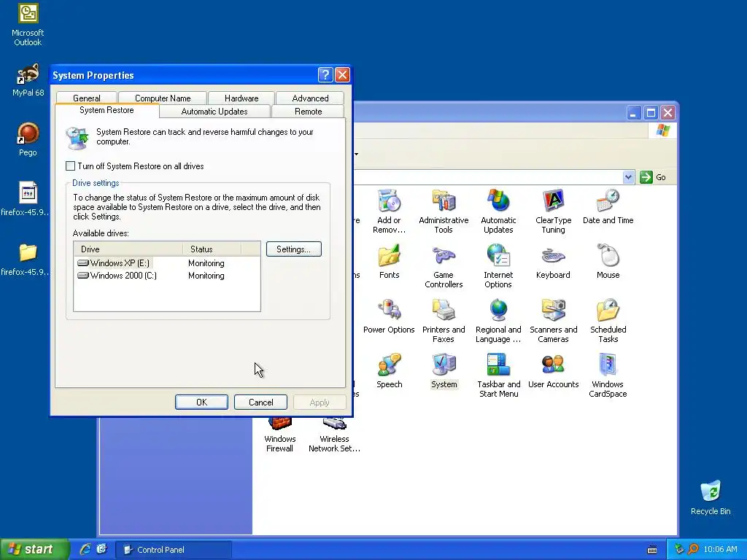747x560 pixels.
Task: Switch to the Computer Name tab
Action: click(x=163, y=98)
